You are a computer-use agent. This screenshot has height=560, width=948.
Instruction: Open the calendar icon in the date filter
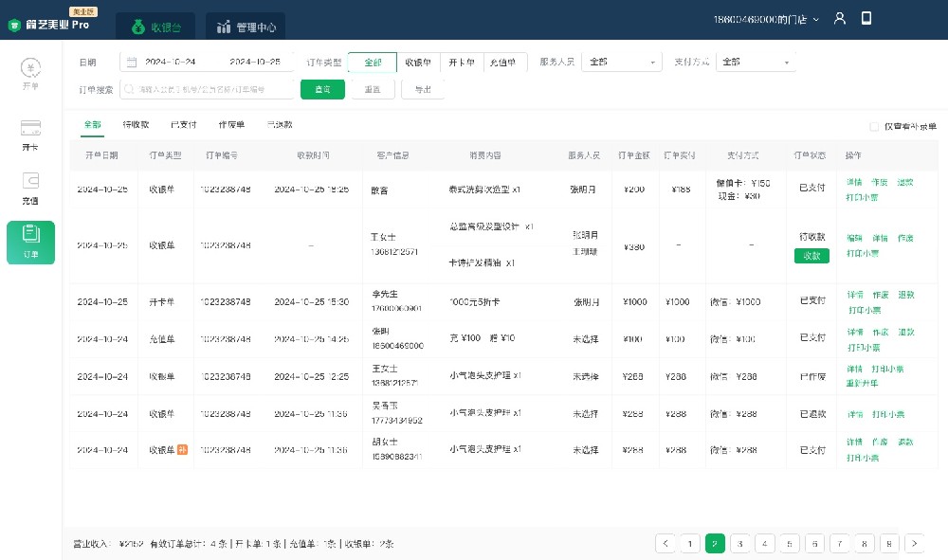[x=130, y=61]
